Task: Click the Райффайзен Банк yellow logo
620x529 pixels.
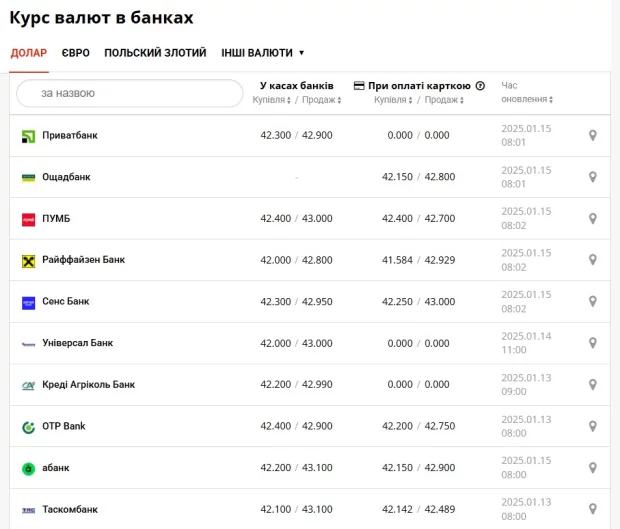Action: [28, 261]
